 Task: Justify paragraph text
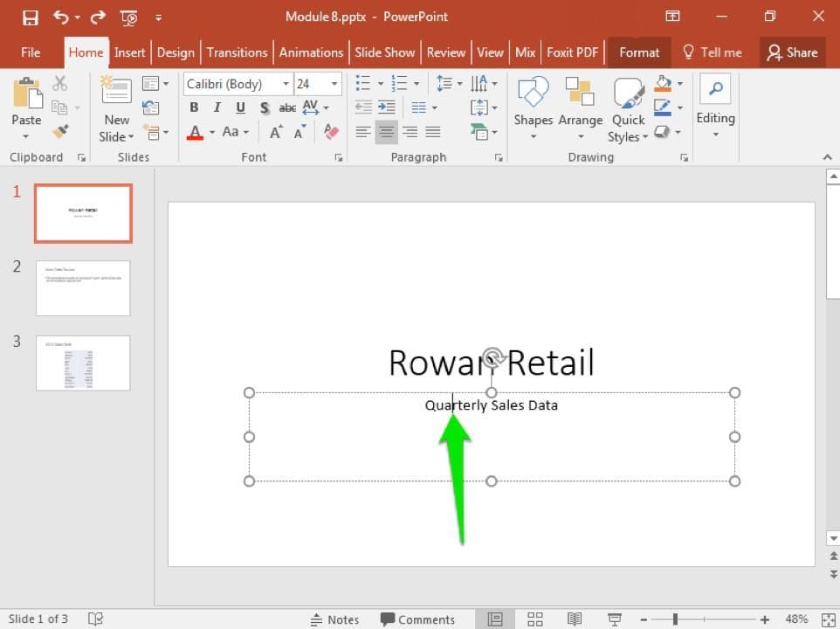tap(433, 131)
